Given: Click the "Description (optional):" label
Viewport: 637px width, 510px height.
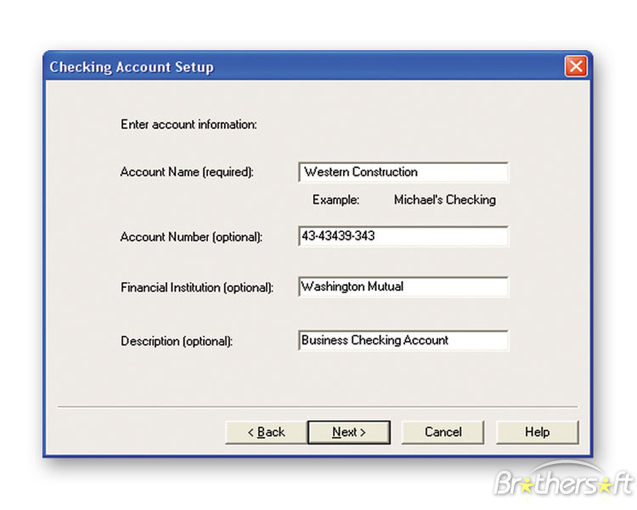Looking at the screenshot, I should pos(176,341).
